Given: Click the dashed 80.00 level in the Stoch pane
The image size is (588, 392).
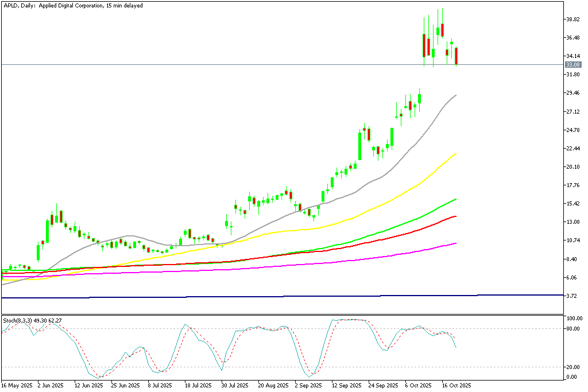Looking at the screenshot, I should 230,327.
